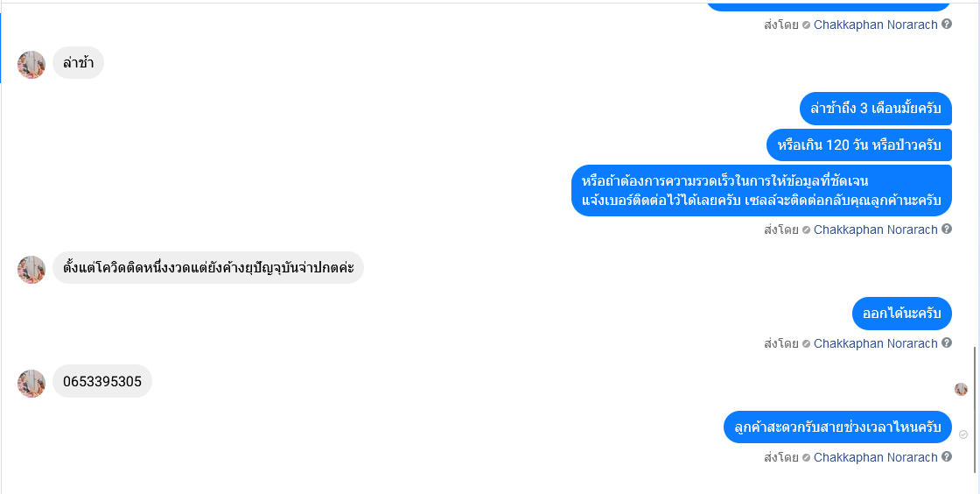Select the ลูกค้าสะดวกรับสายช่วงเวลาไหนครับ message bubble
This screenshot has height=494, width=980.
pos(837,427)
